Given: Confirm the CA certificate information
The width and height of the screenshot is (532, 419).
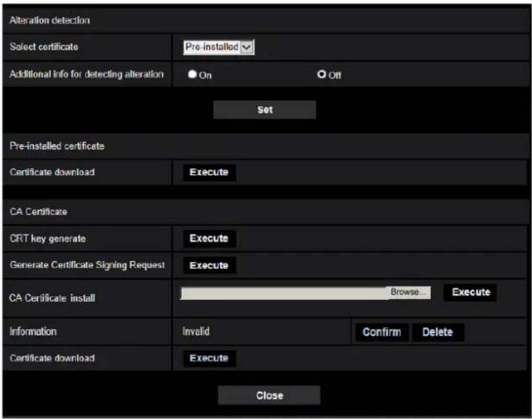Looking at the screenshot, I should click(382, 332).
